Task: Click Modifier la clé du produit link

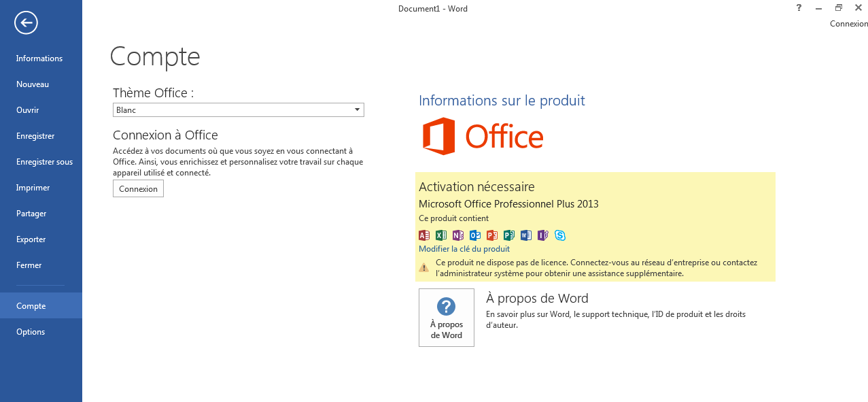Action: click(464, 249)
